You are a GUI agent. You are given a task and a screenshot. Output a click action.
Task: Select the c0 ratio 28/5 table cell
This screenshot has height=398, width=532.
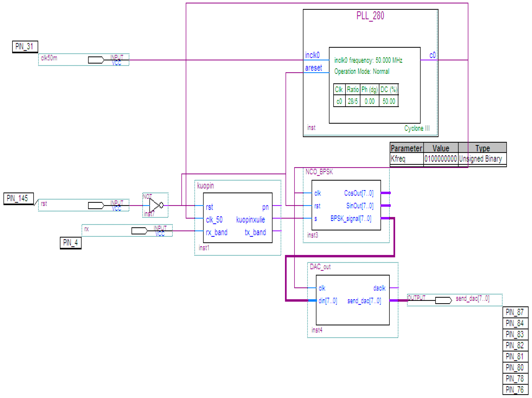pyautogui.click(x=353, y=101)
